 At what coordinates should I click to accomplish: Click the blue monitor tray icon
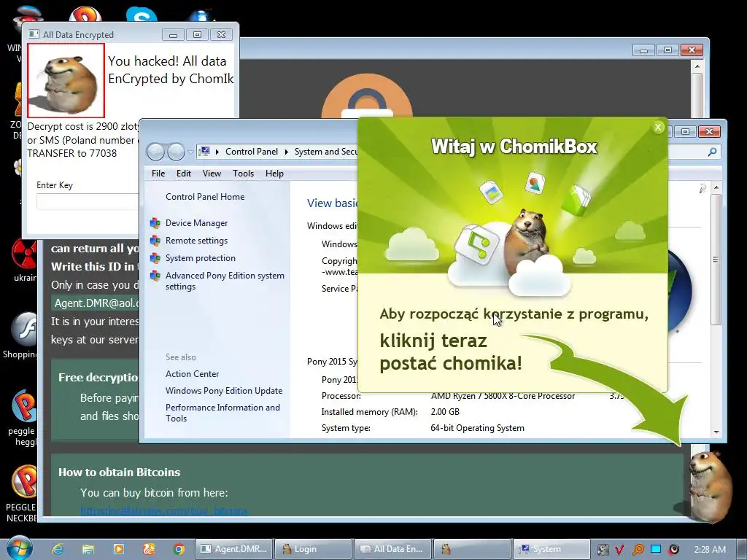(656, 549)
